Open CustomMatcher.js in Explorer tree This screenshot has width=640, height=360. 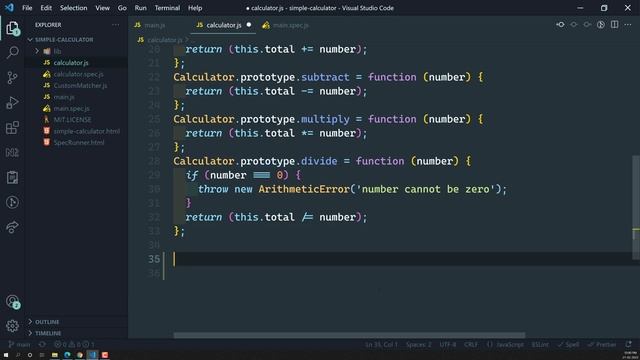[80, 85]
